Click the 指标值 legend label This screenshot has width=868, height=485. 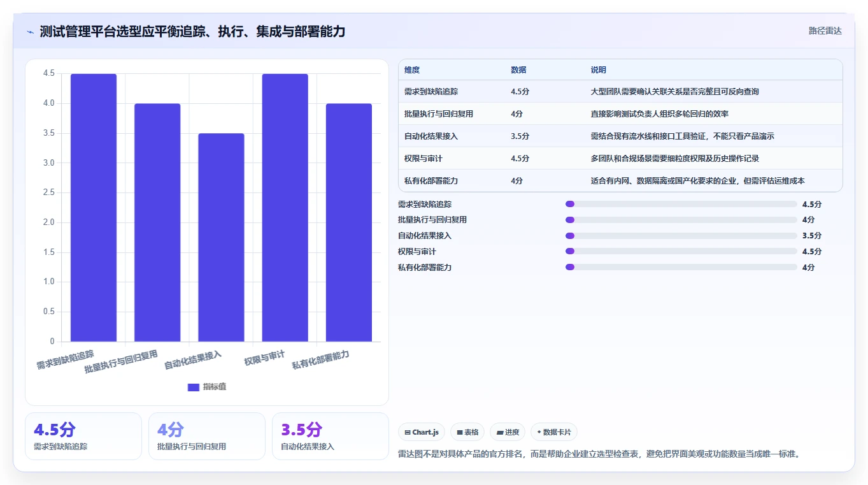215,387
